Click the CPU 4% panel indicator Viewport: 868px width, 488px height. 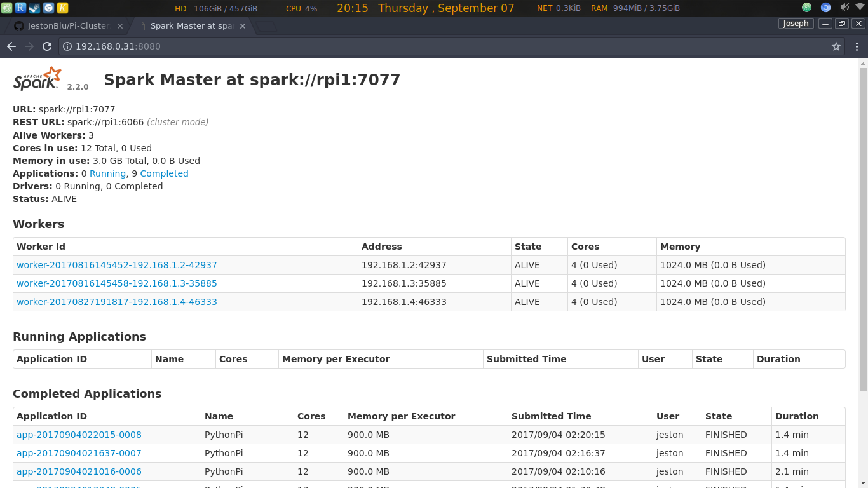(x=301, y=8)
